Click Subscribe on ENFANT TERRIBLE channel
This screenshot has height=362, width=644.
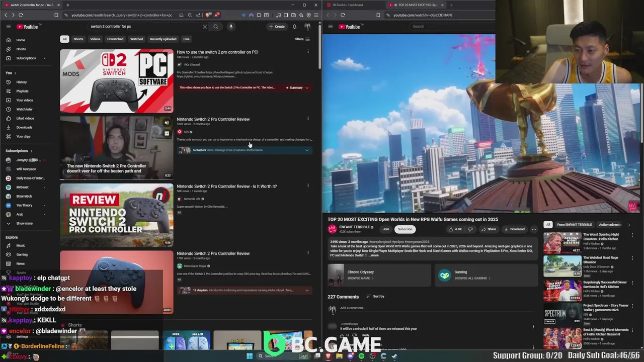(x=405, y=229)
